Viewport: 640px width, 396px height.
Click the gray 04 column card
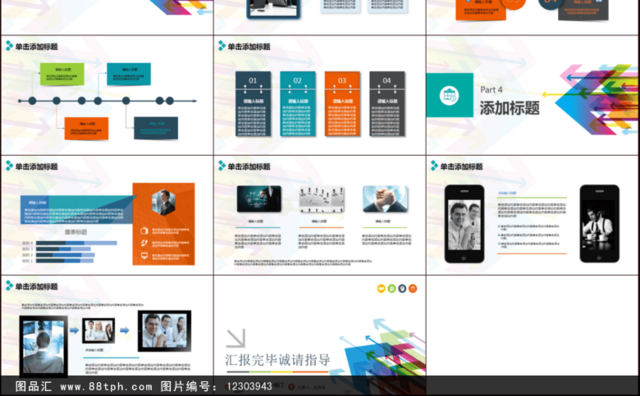click(387, 104)
